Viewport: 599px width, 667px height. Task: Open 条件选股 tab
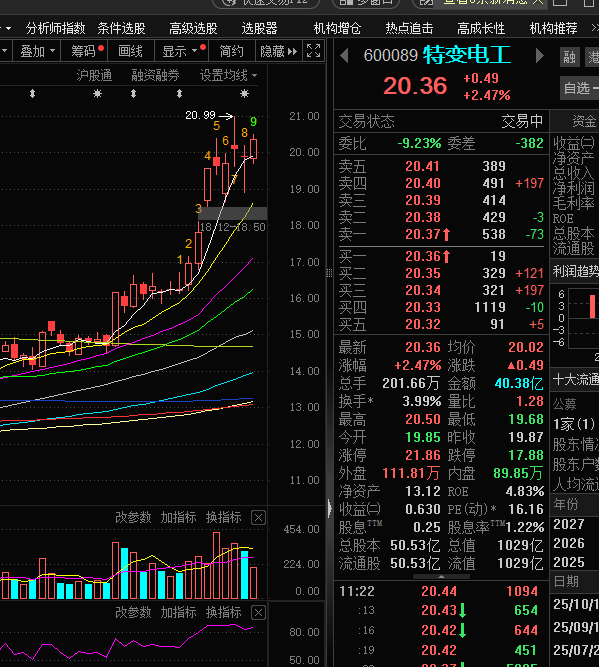[121, 28]
